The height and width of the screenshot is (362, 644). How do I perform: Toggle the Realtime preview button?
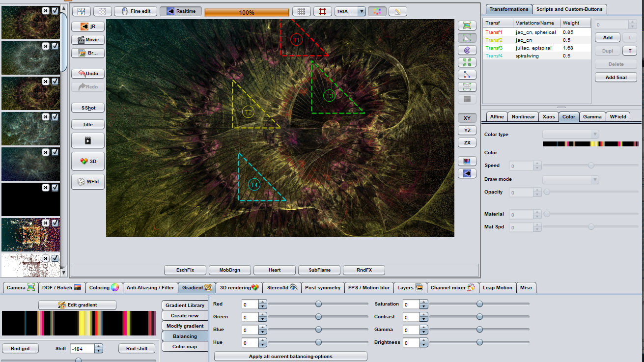coord(181,11)
